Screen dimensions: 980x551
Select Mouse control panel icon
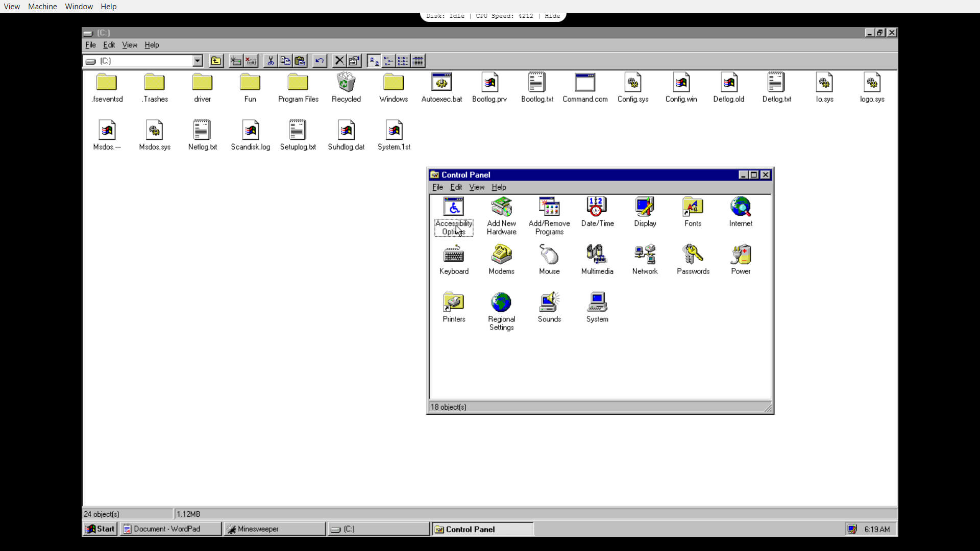point(549,260)
